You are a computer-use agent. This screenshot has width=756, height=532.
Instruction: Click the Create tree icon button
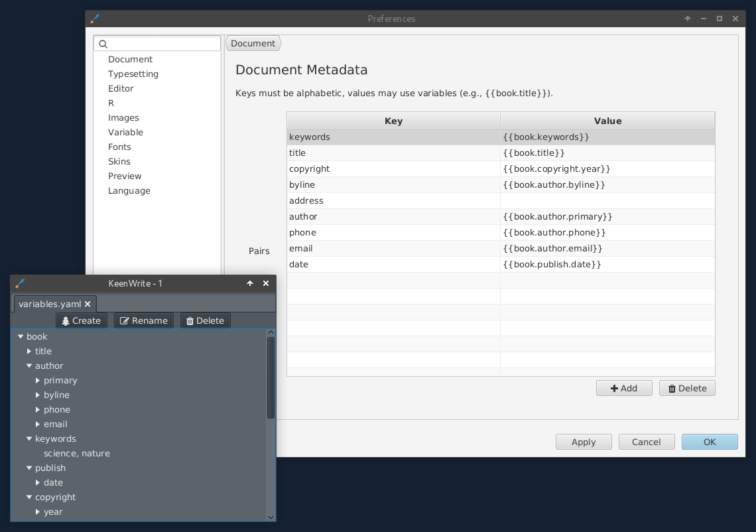coord(81,320)
